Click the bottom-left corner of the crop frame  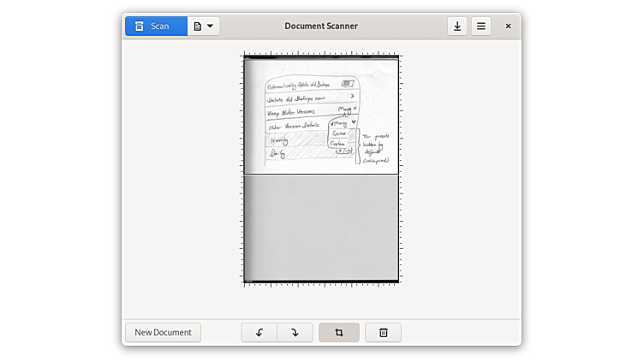tap(244, 282)
